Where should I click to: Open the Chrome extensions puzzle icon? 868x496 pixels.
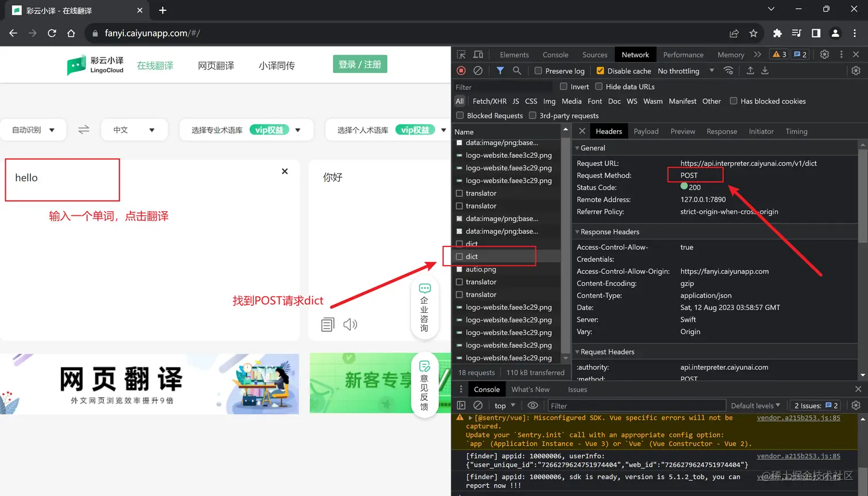pyautogui.click(x=777, y=33)
